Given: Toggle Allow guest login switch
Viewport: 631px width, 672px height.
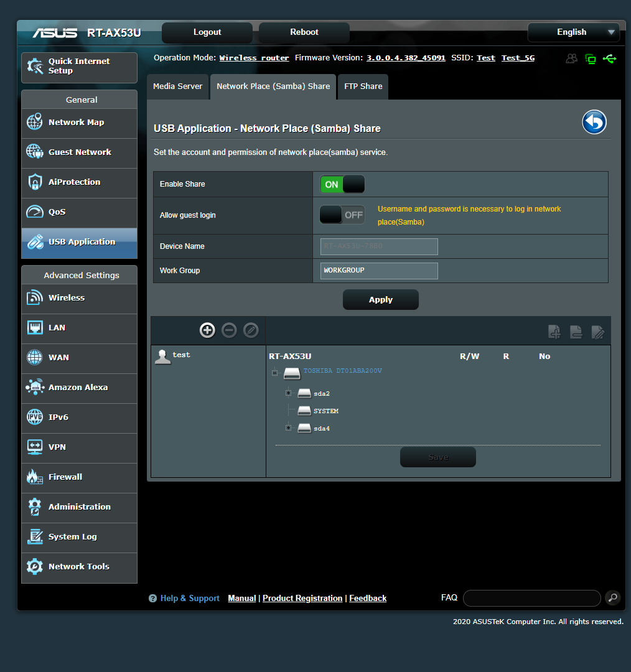Looking at the screenshot, I should click(x=342, y=215).
